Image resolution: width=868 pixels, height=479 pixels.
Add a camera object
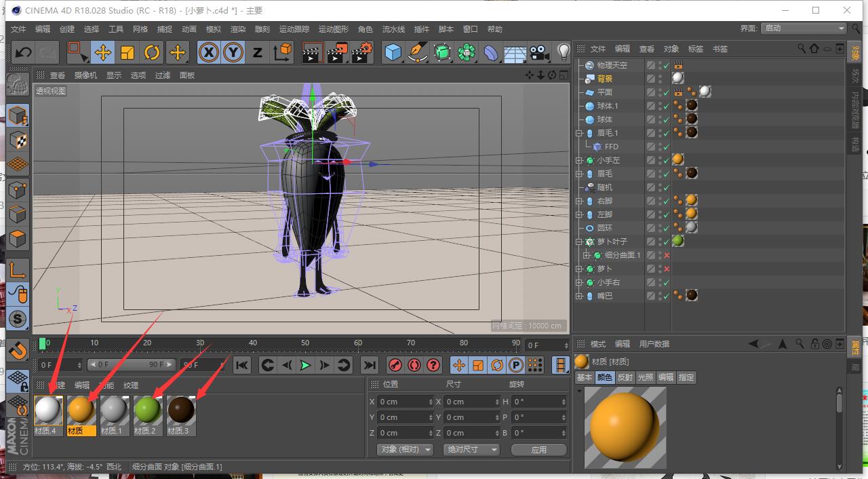click(x=540, y=52)
